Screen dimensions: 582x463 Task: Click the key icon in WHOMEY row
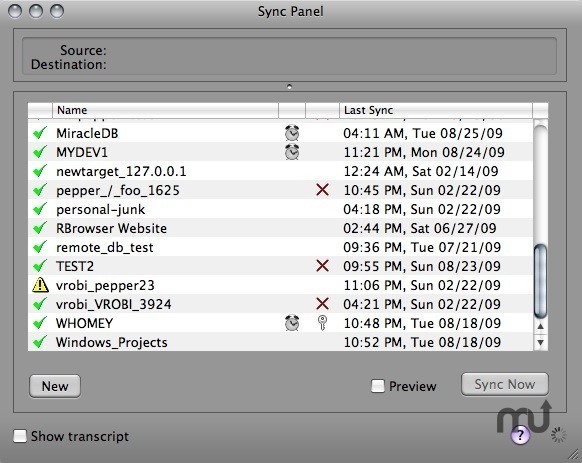322,323
